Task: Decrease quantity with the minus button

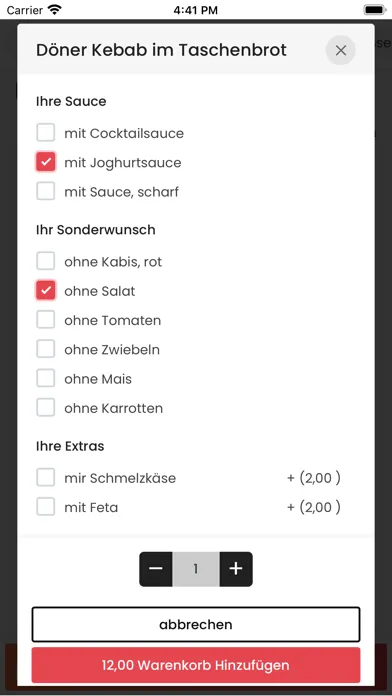Action: [x=156, y=569]
